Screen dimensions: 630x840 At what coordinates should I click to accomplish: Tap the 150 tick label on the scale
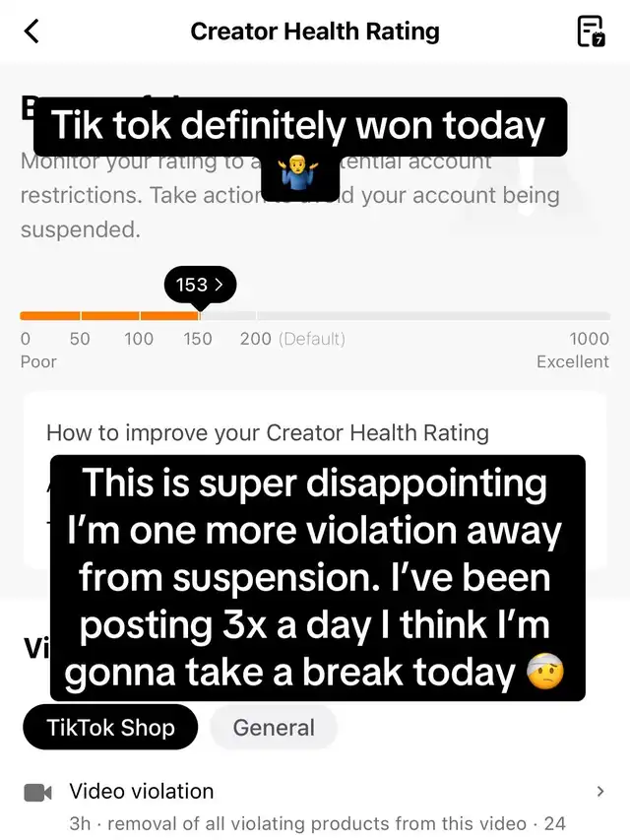[x=198, y=339]
